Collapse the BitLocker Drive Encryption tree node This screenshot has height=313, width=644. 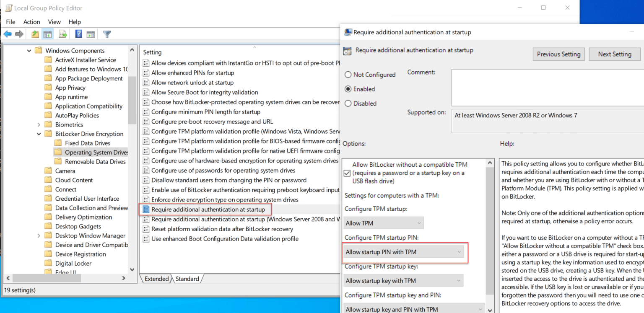point(39,134)
